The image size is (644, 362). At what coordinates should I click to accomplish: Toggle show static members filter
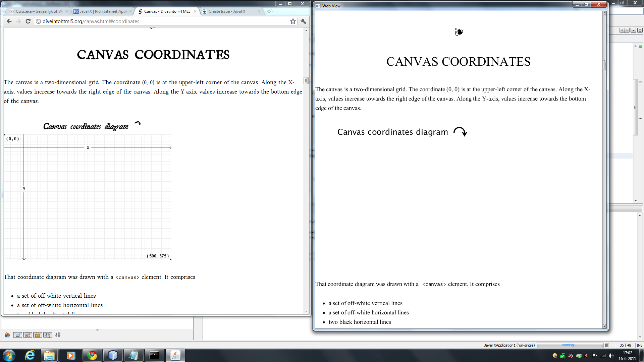click(28, 335)
